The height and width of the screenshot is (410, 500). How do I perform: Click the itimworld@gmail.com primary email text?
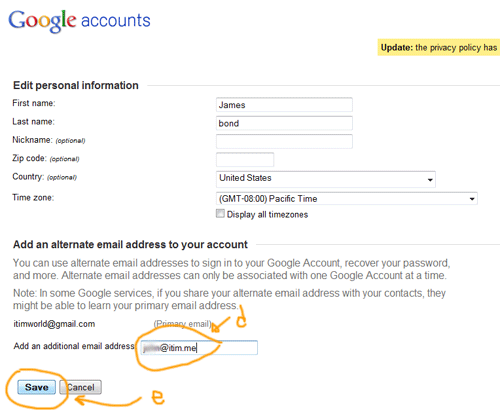(x=54, y=324)
